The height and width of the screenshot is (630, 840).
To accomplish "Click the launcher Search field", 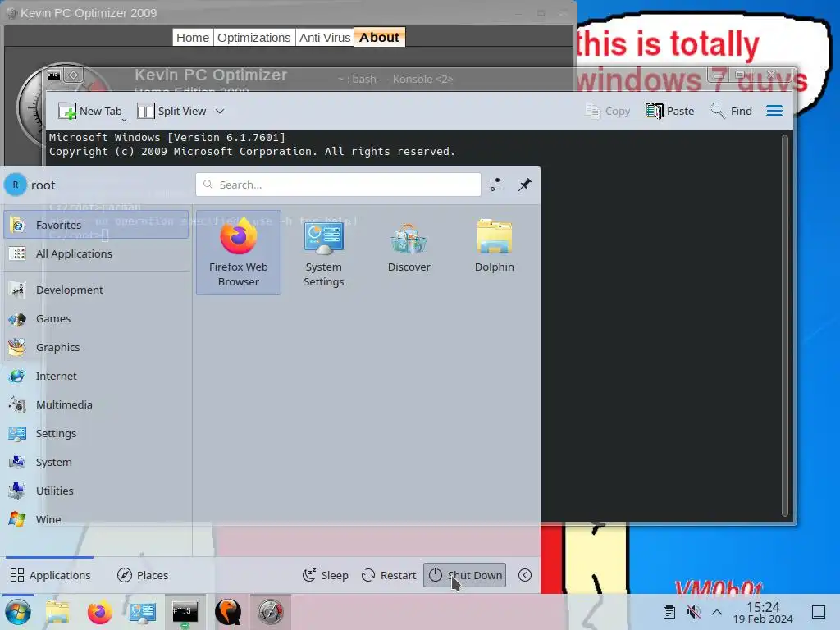I will pos(338,185).
